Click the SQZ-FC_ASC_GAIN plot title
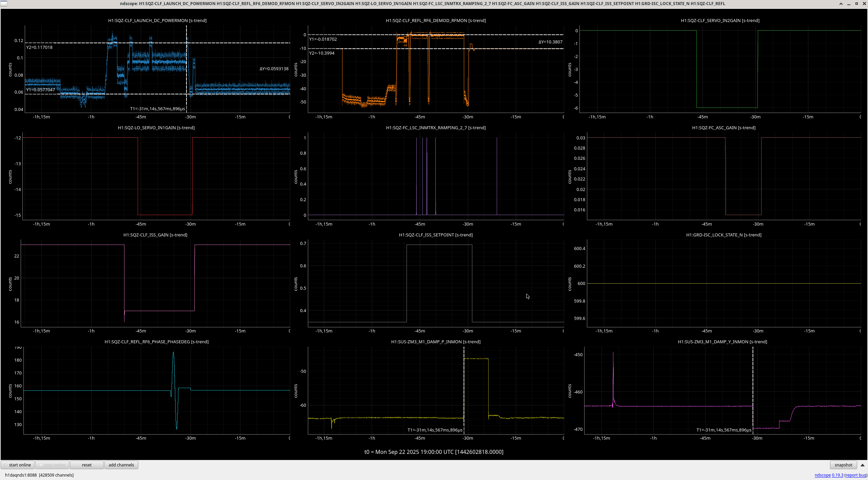Image resolution: width=868 pixels, height=480 pixels. click(724, 128)
